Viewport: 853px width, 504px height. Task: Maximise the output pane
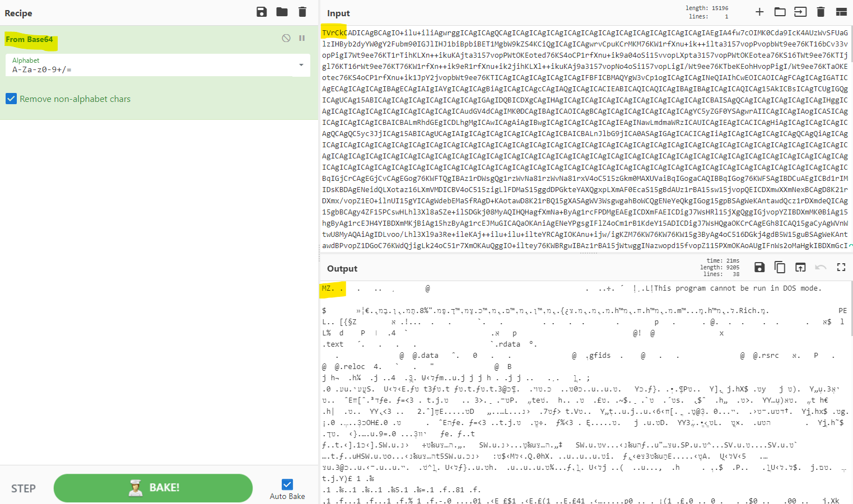pyautogui.click(x=841, y=267)
